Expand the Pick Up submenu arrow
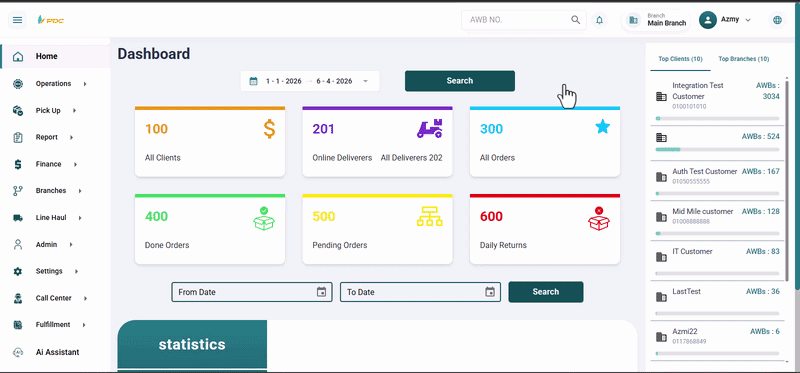Viewport: 800px width, 373px height. click(74, 110)
